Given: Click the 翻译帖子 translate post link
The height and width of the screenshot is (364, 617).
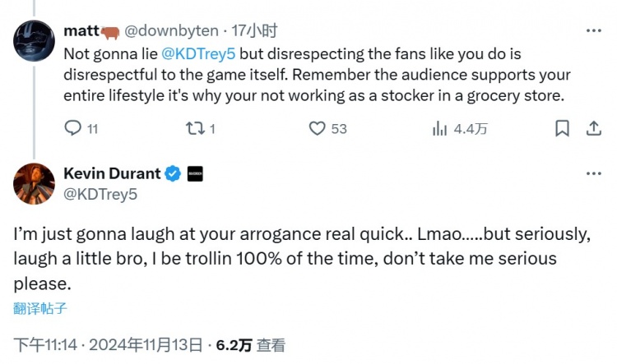Looking at the screenshot, I should (x=39, y=309).
